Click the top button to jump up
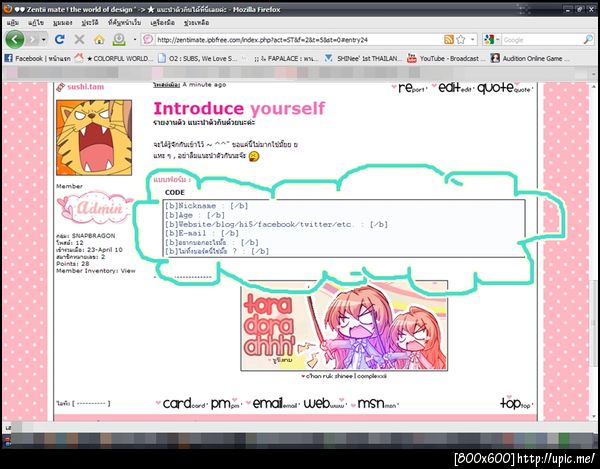 pos(515,403)
